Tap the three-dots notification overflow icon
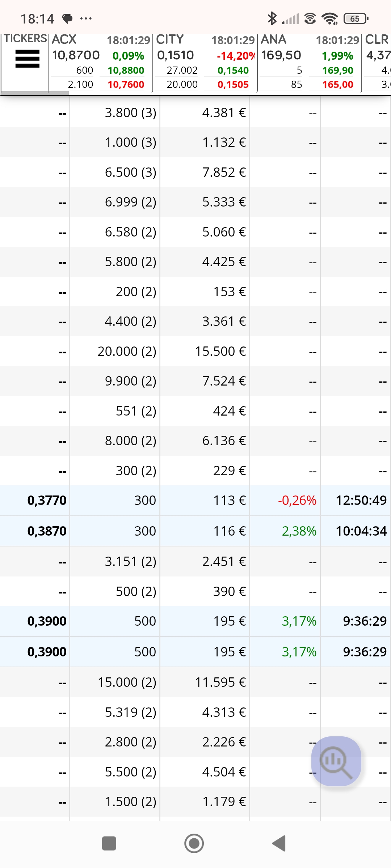This screenshot has height=868, width=391. (86, 18)
